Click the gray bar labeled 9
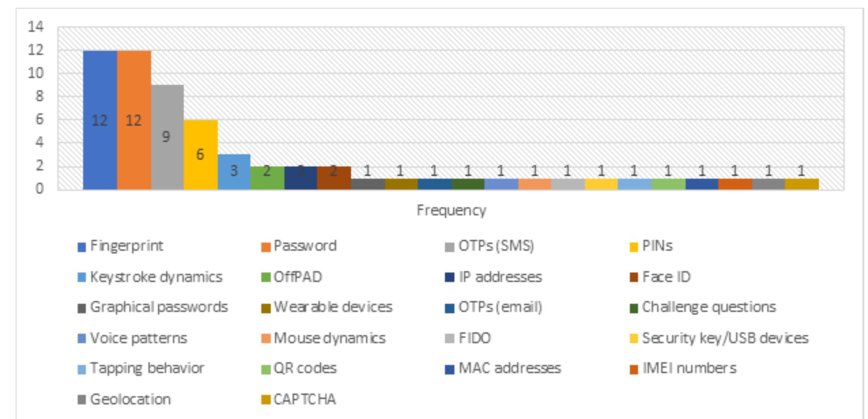 167,137
